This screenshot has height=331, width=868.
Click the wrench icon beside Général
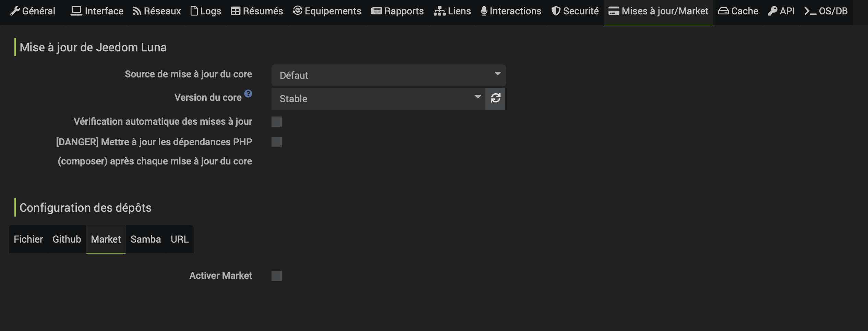click(15, 11)
